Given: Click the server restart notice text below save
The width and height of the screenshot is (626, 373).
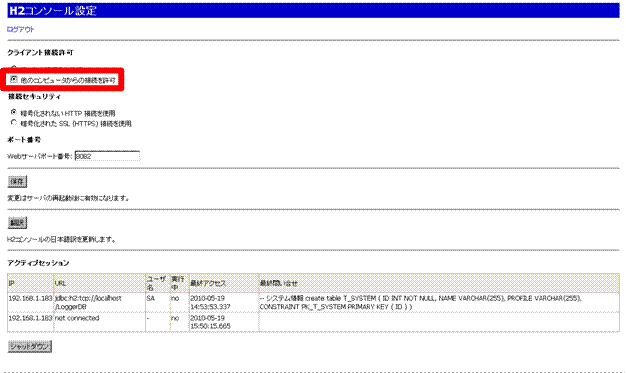Looking at the screenshot, I should coord(68,198).
